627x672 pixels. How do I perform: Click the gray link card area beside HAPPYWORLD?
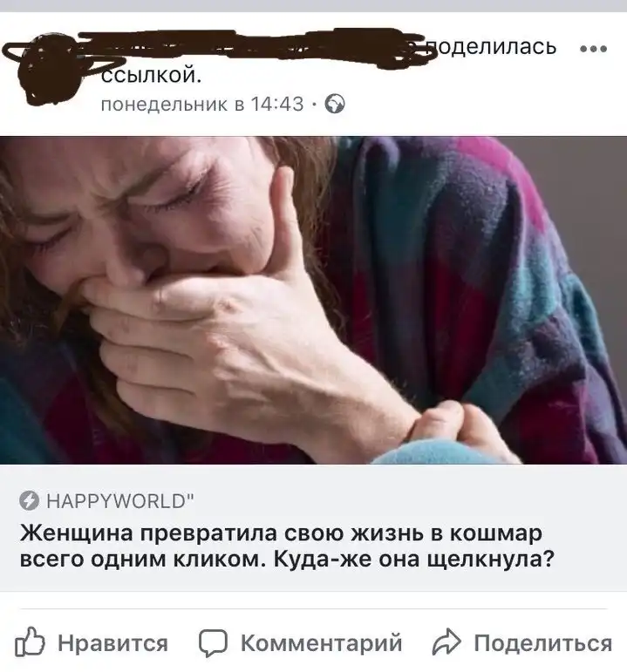coord(407,500)
